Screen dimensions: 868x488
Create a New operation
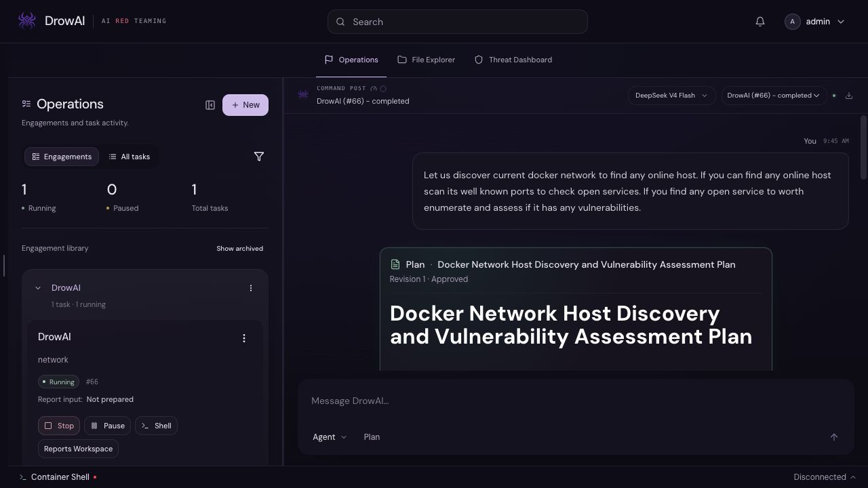[245, 105]
